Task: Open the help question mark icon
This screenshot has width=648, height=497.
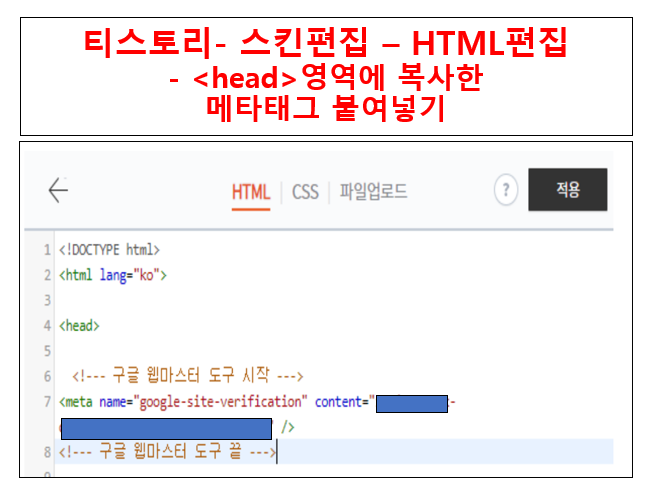Action: pos(506,190)
